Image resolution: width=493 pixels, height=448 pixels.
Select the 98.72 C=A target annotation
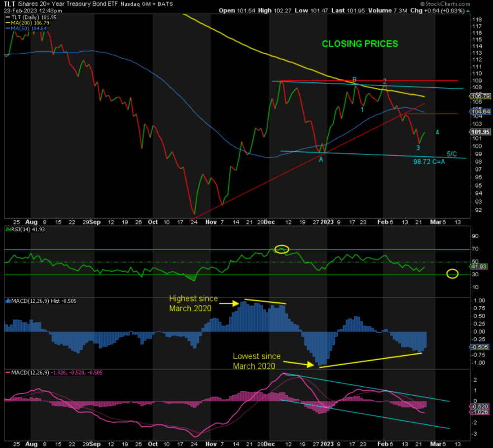[x=429, y=161]
